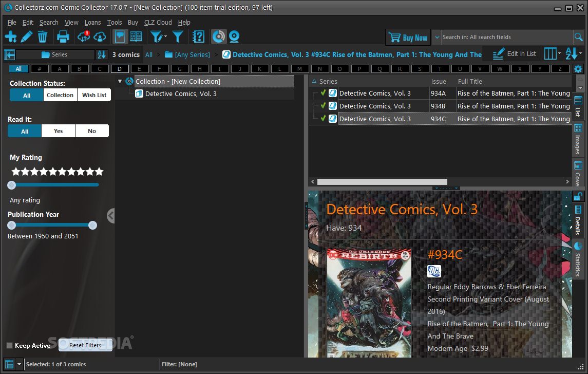
Task: Toggle the folder panel view icon
Action: [120, 37]
